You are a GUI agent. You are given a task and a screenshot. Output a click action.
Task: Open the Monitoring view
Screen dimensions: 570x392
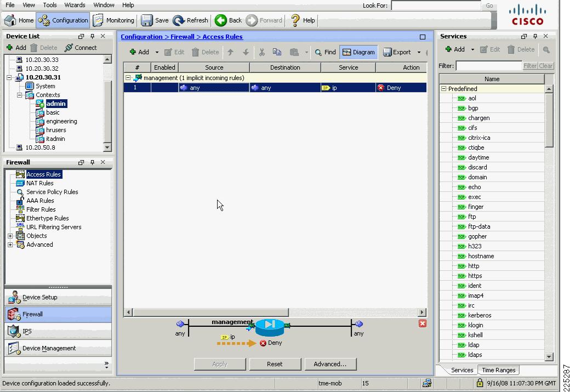click(113, 20)
